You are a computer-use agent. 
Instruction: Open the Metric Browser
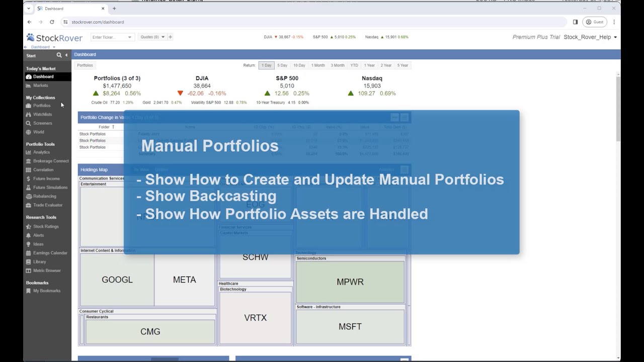(x=47, y=270)
